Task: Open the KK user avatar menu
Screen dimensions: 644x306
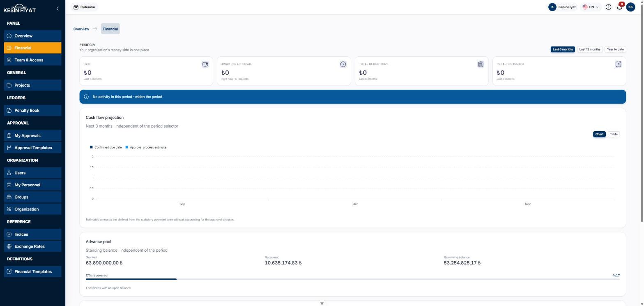Action: [631, 7]
